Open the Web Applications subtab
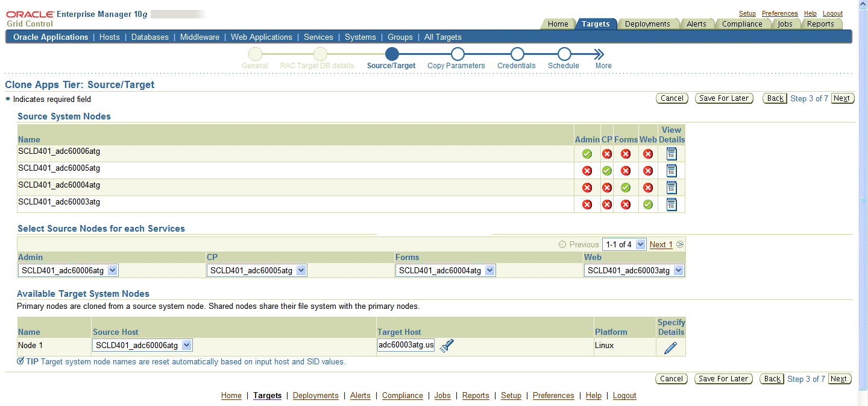The image size is (868, 406). (262, 37)
